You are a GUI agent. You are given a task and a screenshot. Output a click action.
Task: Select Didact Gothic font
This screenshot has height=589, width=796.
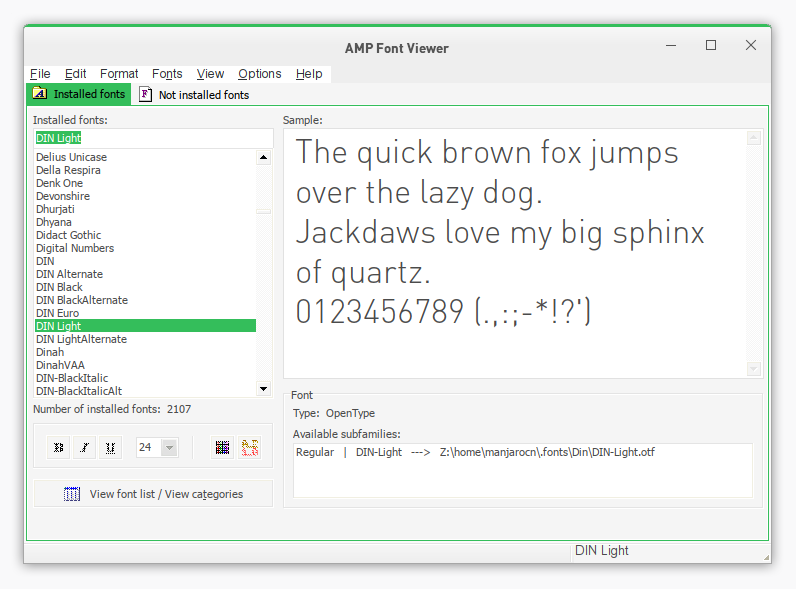(x=145, y=235)
